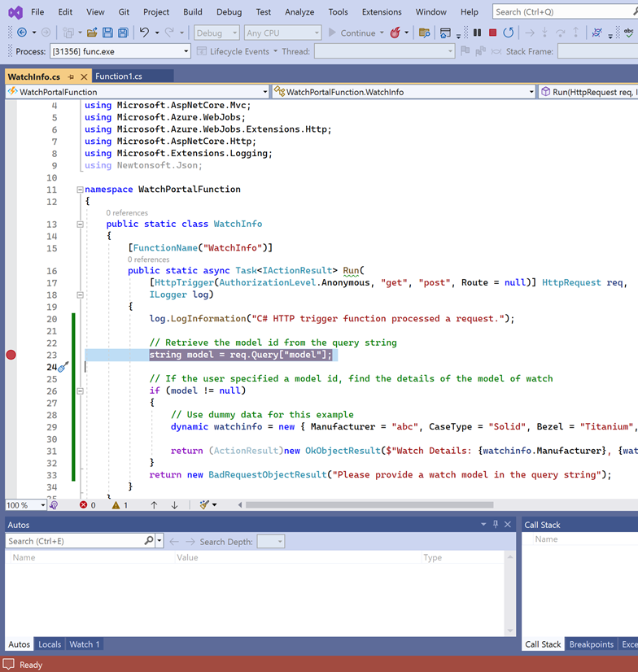
Task: Click the Navigate Backward arrow icon
Action: (x=22, y=33)
